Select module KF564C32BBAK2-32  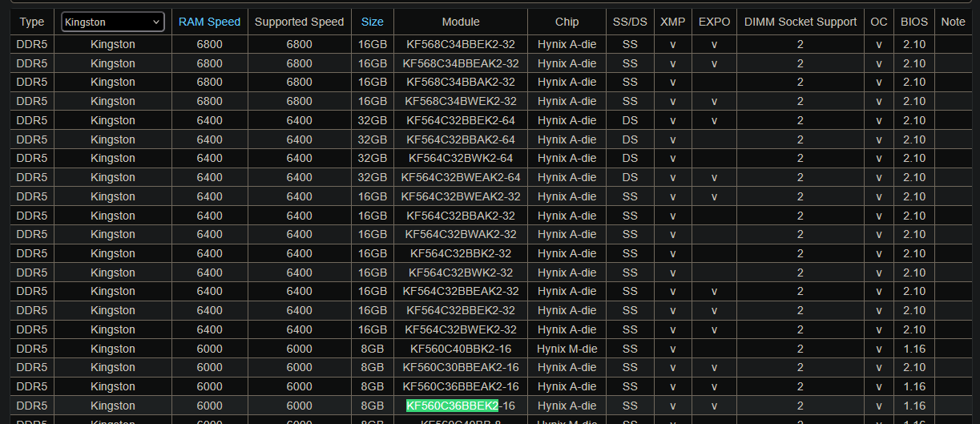tap(461, 216)
